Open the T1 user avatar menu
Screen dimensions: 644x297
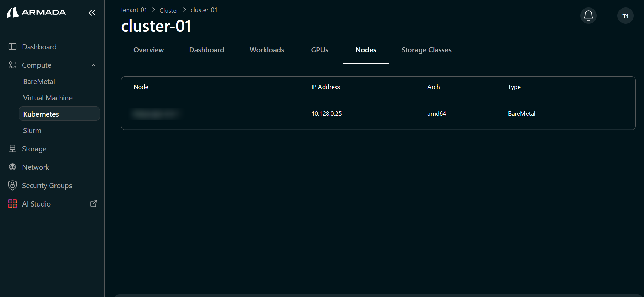(x=626, y=16)
